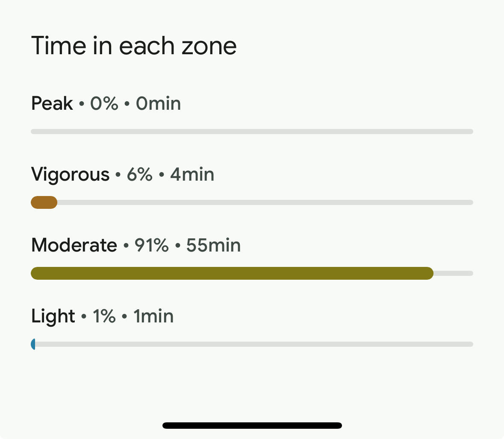The width and height of the screenshot is (504, 439).
Task: Select the Vigorous zone label
Action: [x=71, y=175]
